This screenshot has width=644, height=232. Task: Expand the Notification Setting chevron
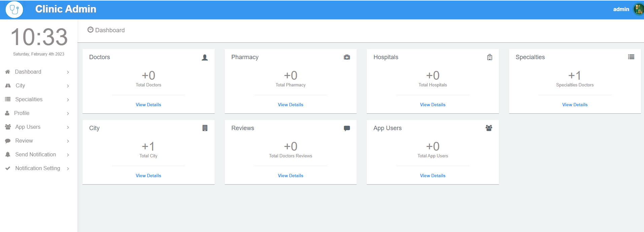(68, 168)
